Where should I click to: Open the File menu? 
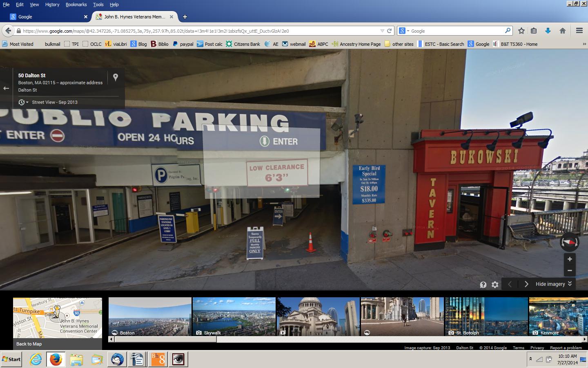click(x=6, y=4)
